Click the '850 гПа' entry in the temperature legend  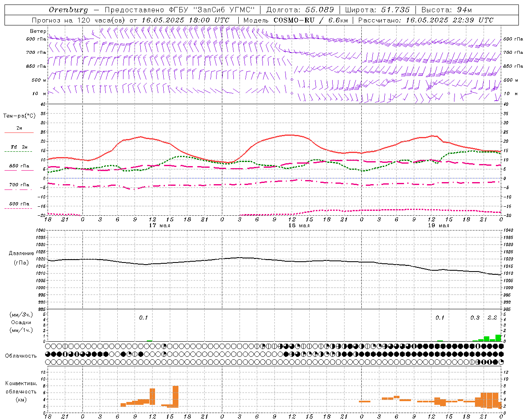pyautogui.click(x=19, y=166)
